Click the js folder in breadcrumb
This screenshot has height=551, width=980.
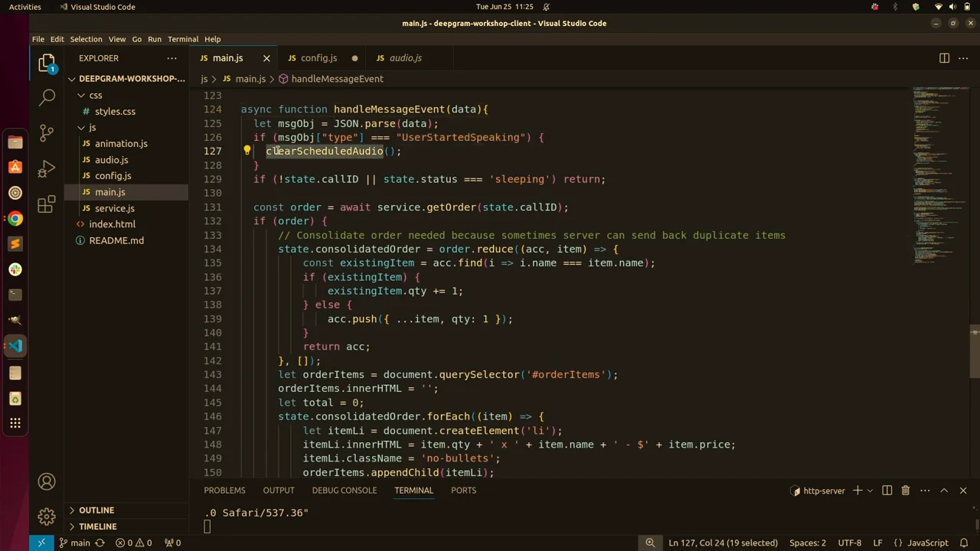tap(204, 79)
